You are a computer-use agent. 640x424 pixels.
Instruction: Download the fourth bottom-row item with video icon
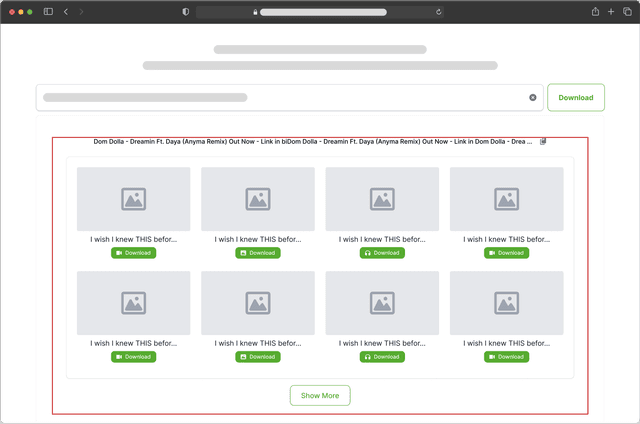point(506,357)
